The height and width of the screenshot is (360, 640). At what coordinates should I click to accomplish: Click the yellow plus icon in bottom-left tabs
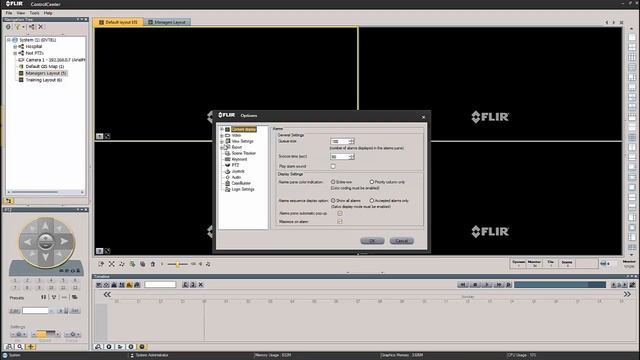(31, 347)
